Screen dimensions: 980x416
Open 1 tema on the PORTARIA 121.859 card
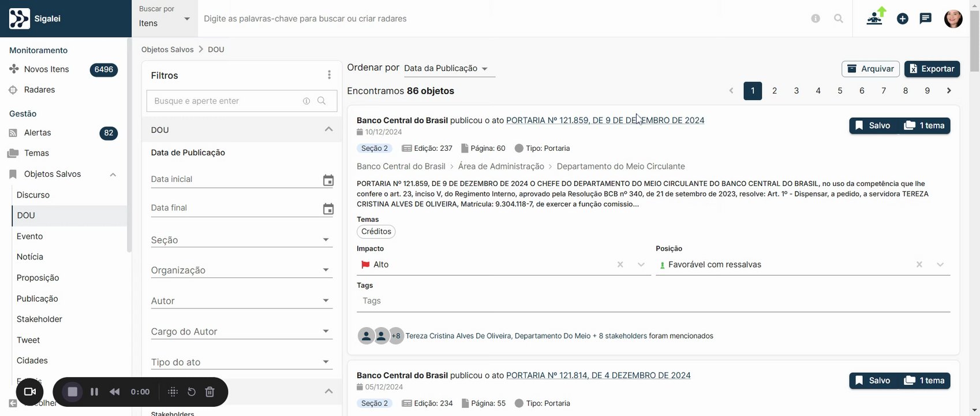(x=924, y=125)
